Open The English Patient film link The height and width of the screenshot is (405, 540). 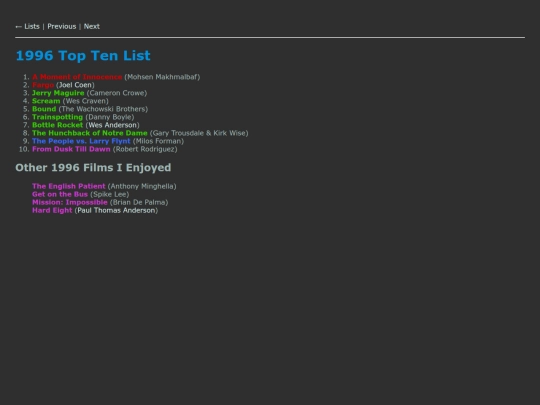69,186
